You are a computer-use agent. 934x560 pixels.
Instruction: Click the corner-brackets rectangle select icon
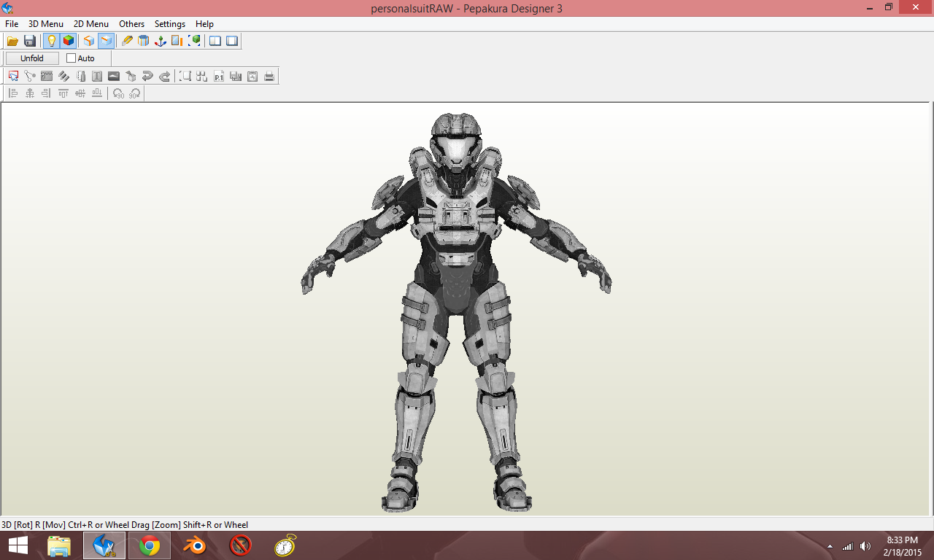point(185,76)
